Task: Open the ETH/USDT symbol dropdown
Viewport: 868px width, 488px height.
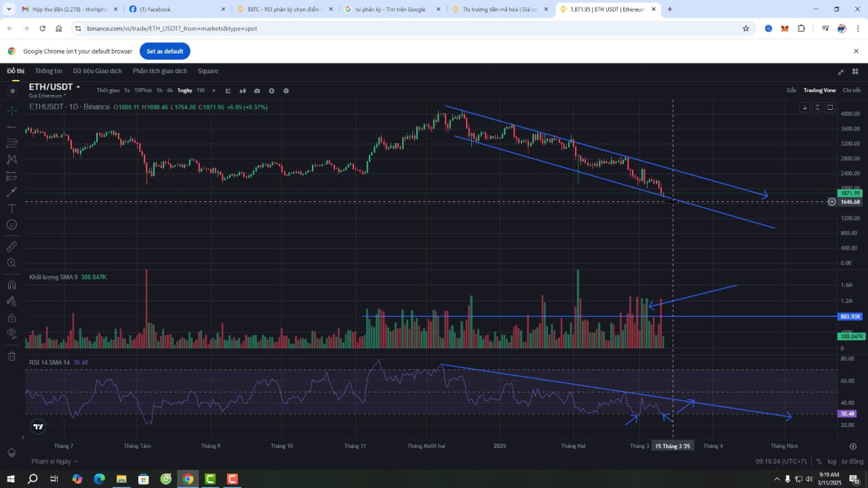Action: click(54, 87)
